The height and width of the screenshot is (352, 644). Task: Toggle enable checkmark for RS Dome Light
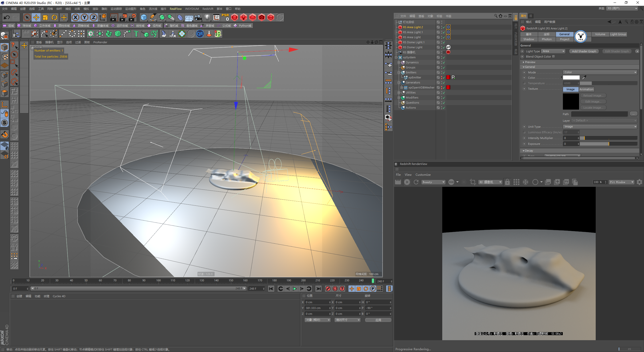(x=444, y=47)
